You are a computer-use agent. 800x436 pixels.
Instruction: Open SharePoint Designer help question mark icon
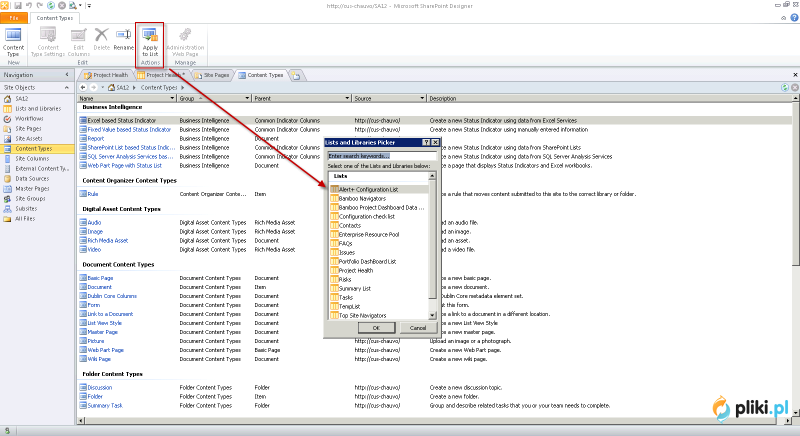(x=794, y=18)
